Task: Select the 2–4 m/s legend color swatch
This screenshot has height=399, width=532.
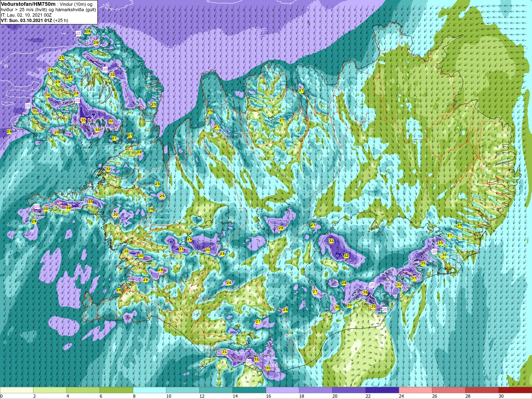Action: pos(50,390)
